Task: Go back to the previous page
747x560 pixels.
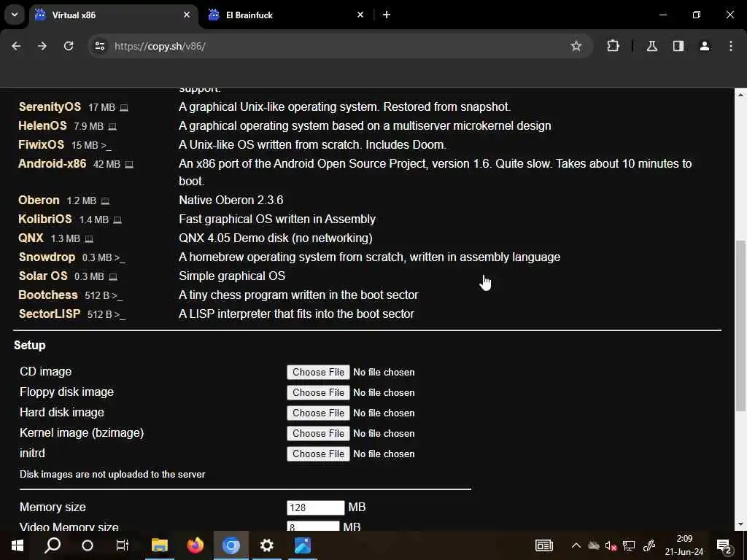Action: pyautogui.click(x=16, y=46)
